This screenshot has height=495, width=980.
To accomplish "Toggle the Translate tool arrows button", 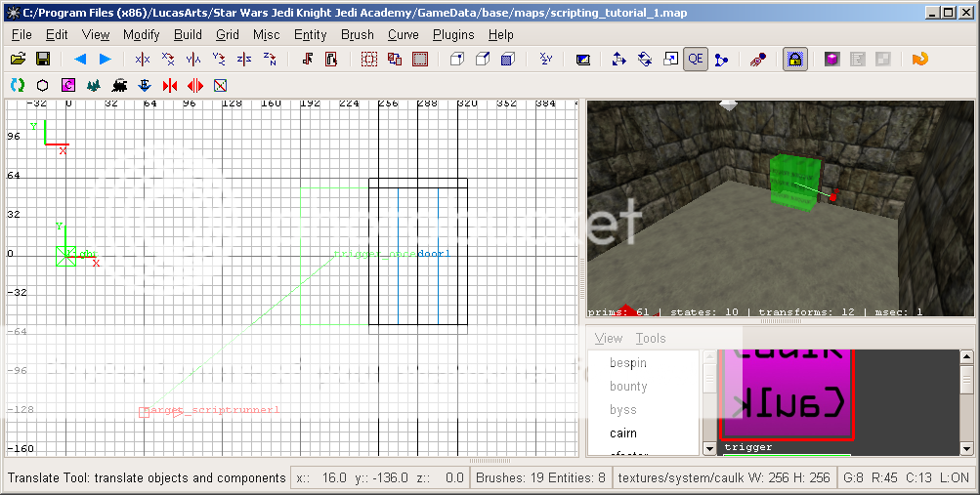I will tap(618, 60).
